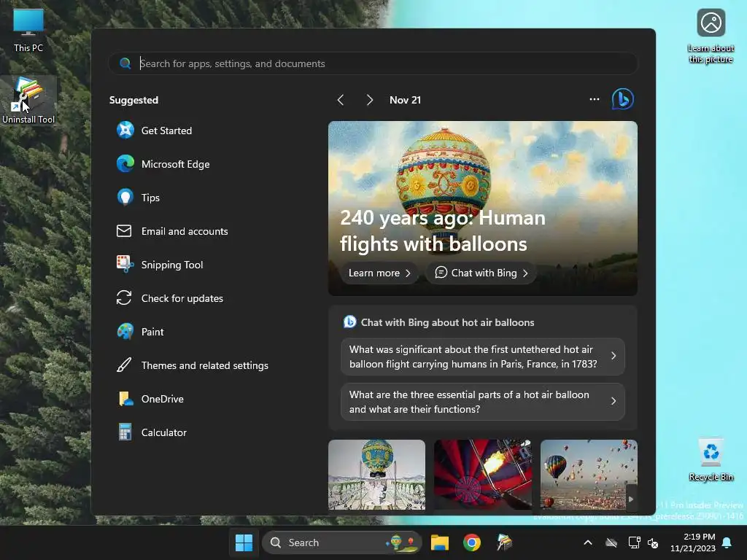
Task: Go to previous day arrow
Action: coord(340,99)
